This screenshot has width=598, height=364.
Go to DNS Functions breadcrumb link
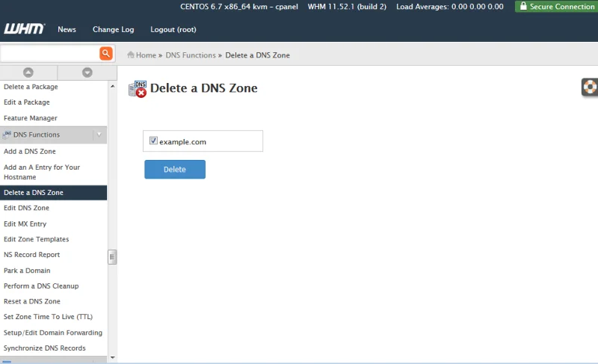[191, 55]
